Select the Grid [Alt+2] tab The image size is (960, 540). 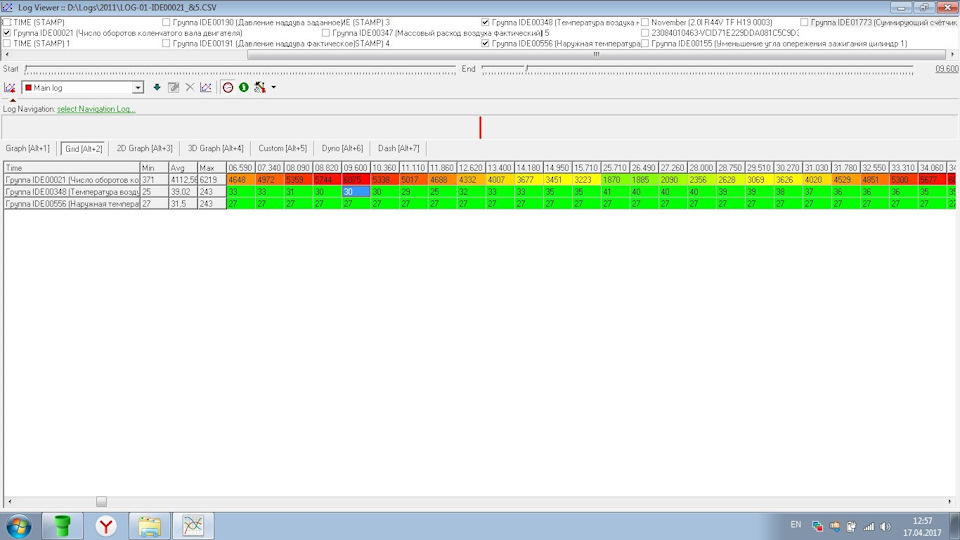pos(84,149)
